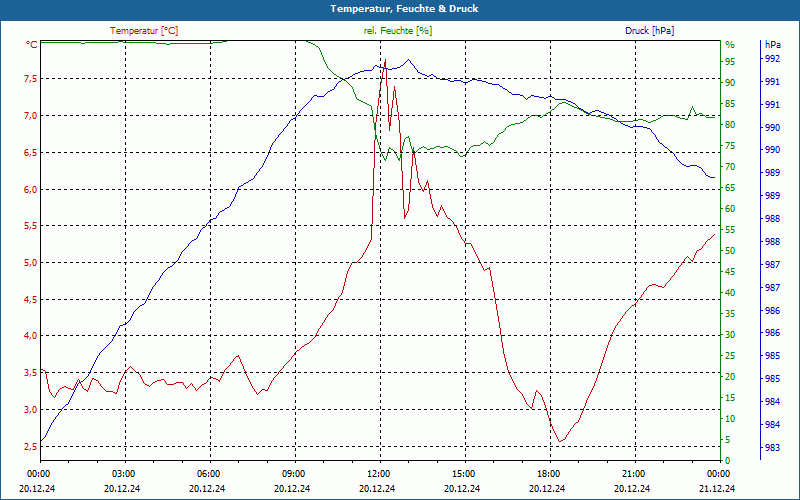Click the 18:00 time axis label
Screen dimensions: 800x500
click(549, 473)
